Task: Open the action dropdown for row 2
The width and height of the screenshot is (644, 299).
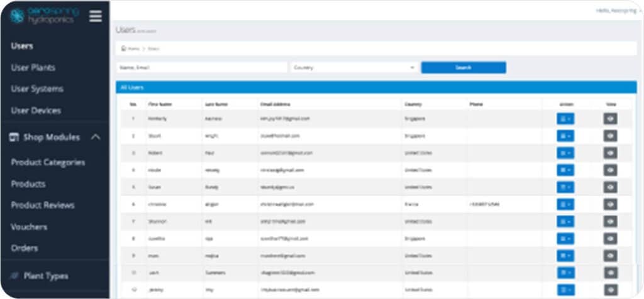Action: pyautogui.click(x=565, y=136)
